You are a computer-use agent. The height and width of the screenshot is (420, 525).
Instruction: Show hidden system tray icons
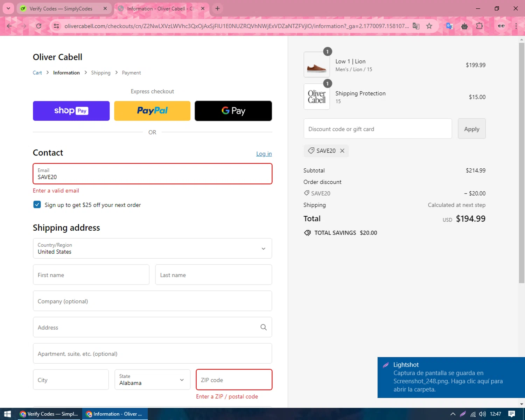pos(453,414)
